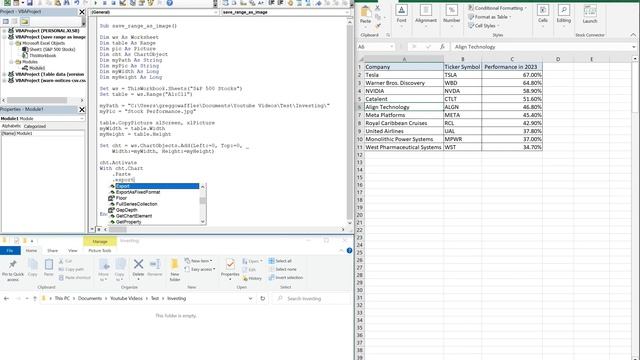Screen dimensions: 640x360
Task: Click the Save icon in VBA editor toolbar
Action: pyautogui.click(x=30, y=3)
